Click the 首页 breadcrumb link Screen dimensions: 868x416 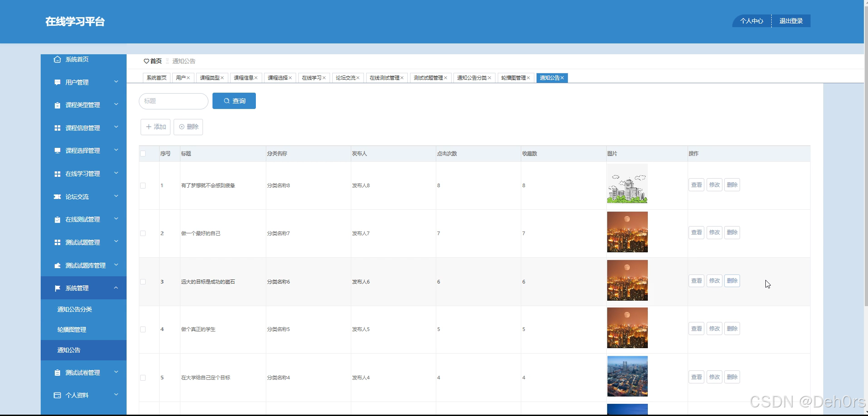(x=156, y=61)
